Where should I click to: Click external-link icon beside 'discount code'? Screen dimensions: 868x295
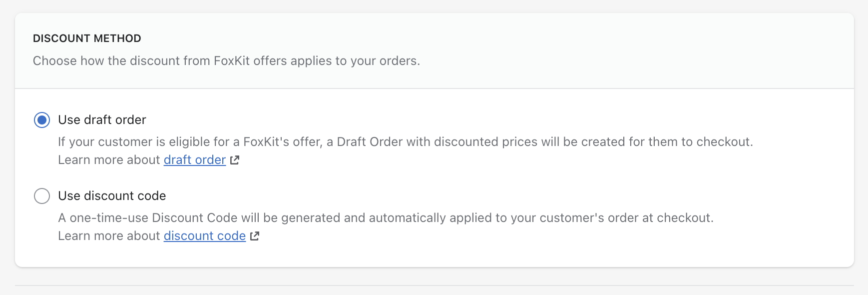pyautogui.click(x=255, y=236)
